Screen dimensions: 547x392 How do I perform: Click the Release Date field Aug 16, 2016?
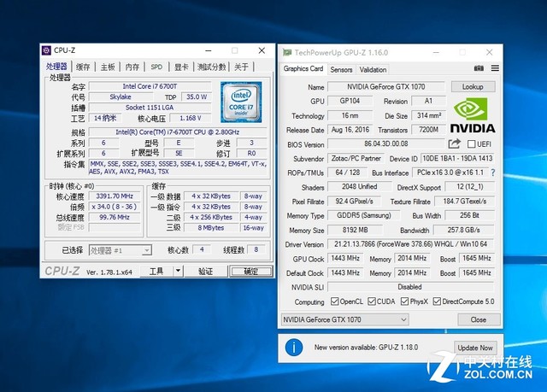(350, 130)
